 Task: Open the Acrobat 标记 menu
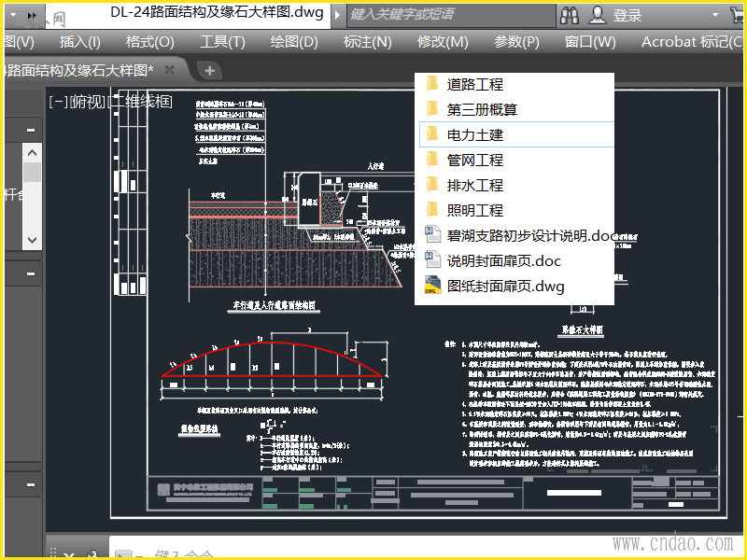(692, 42)
